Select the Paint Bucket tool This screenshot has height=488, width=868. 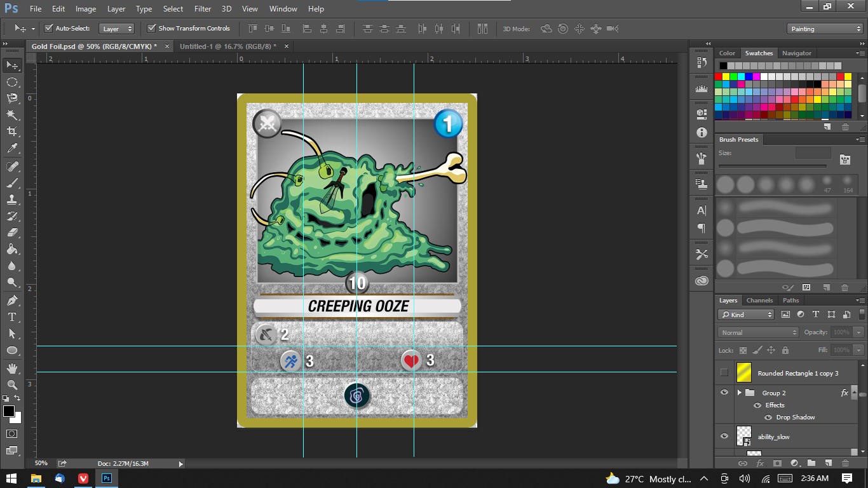pos(12,249)
